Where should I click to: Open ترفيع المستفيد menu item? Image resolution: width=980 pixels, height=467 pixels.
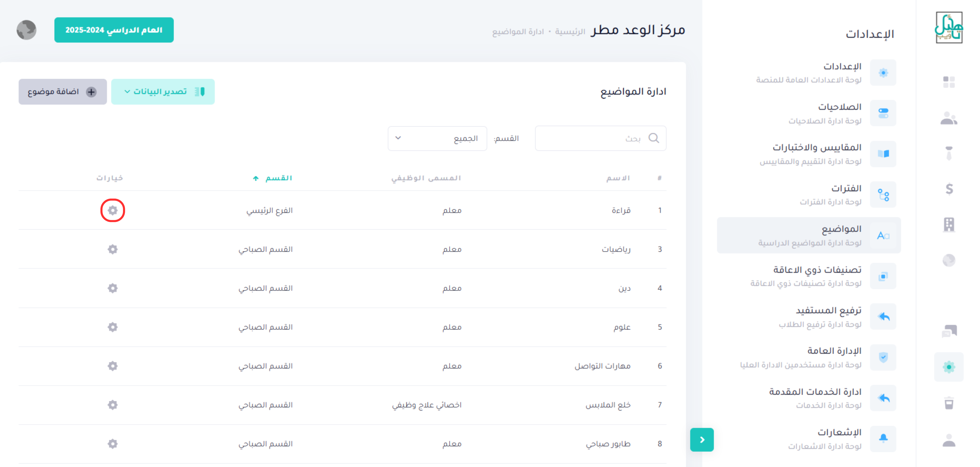coord(809,317)
